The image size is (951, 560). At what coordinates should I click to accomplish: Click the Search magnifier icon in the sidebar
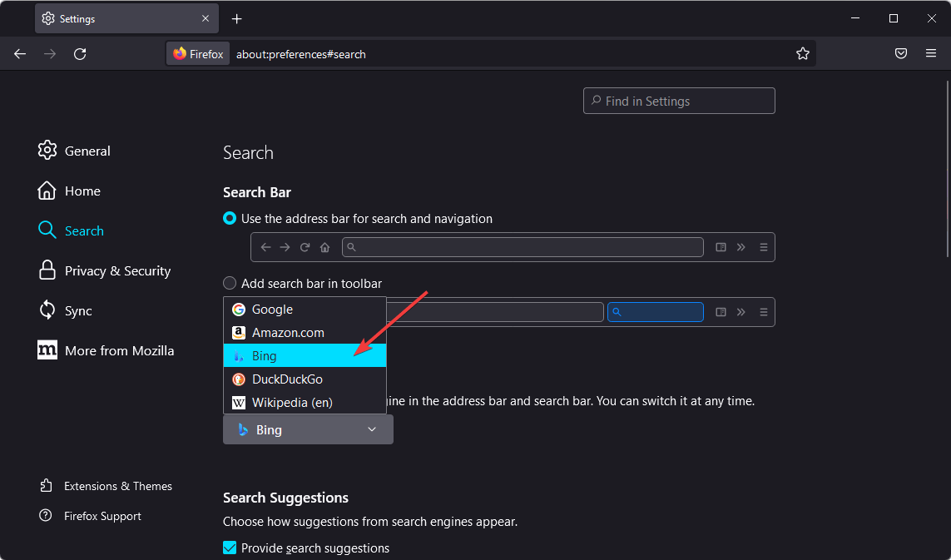(x=47, y=230)
